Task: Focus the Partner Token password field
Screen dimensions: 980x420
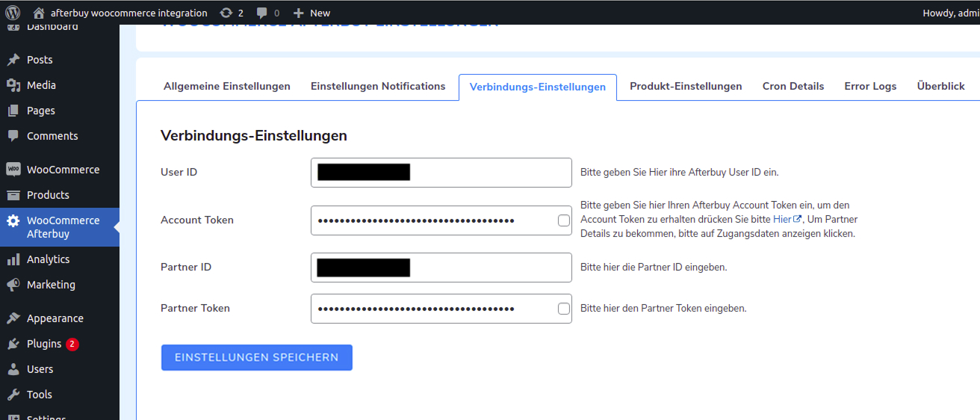Action: tap(441, 309)
